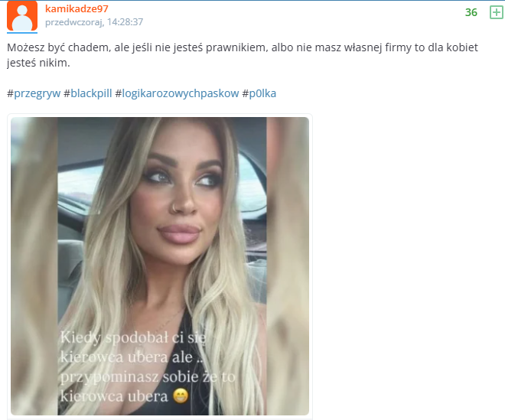The image size is (505, 420).
Task: Click the last caption line "kierowca ubera"
Action: (114, 396)
